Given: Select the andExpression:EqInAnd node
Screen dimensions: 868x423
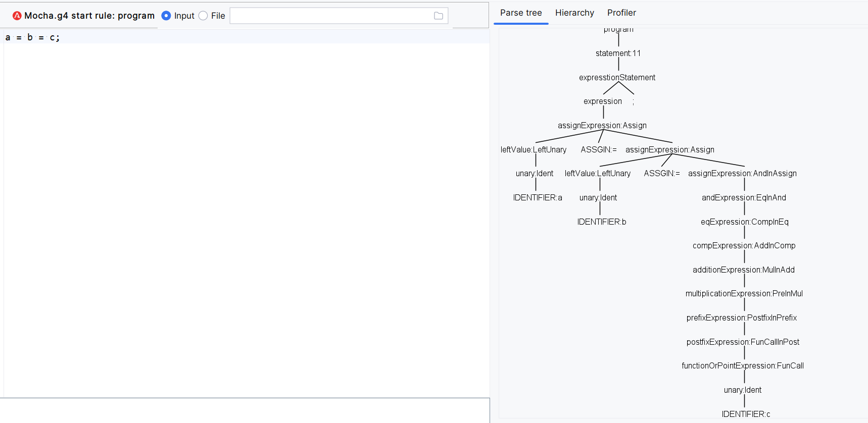Looking at the screenshot, I should [x=744, y=197].
